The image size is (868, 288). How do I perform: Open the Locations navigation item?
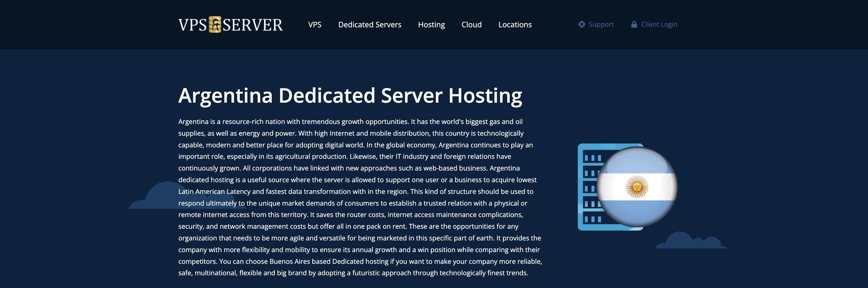pyautogui.click(x=515, y=25)
